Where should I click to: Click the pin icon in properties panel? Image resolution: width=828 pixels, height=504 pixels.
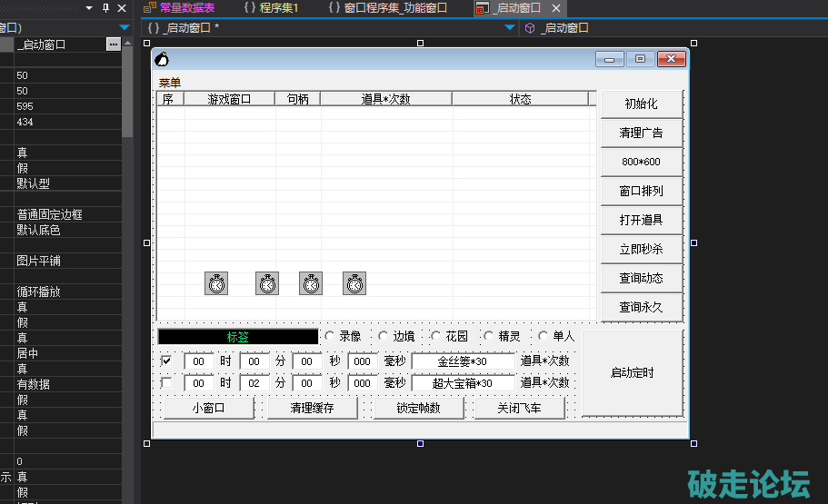105,8
